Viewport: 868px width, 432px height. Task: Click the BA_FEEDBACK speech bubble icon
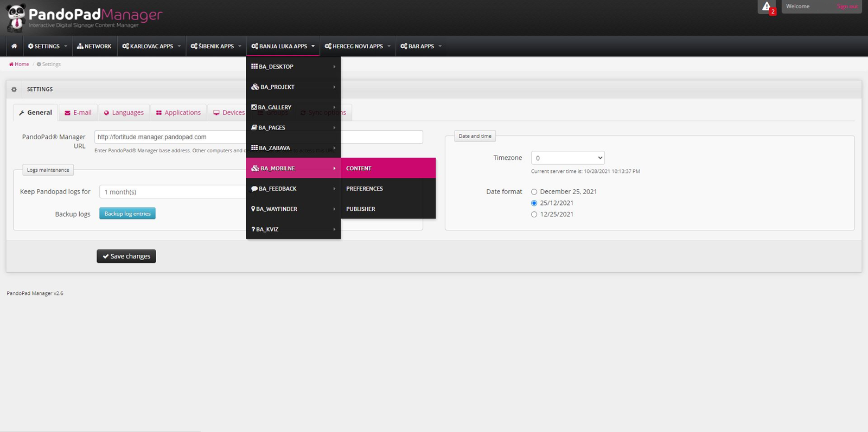click(254, 189)
